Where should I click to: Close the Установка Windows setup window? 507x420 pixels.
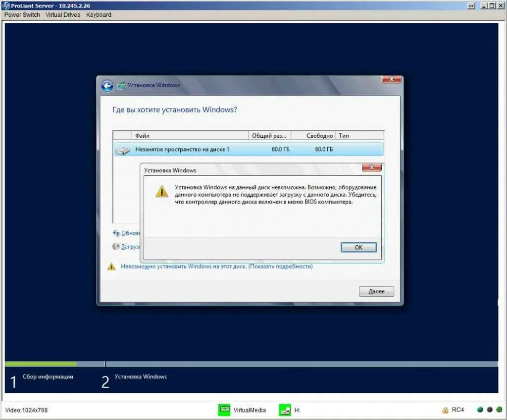391,79
